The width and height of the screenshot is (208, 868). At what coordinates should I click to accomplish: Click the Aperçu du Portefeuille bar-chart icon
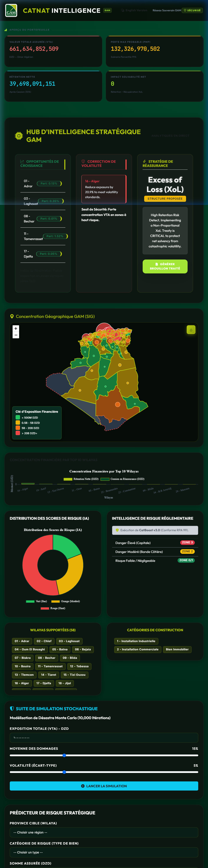pos(6,30)
